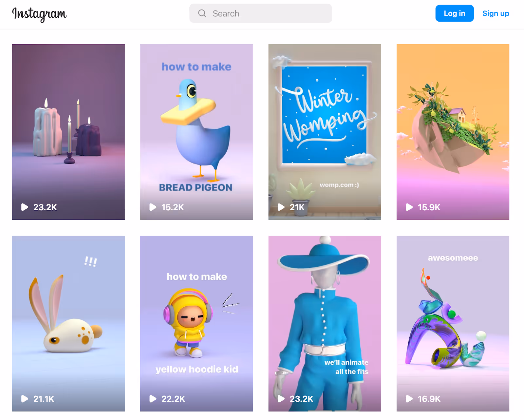Open the Bread Pigeon tutorial thumbnail

tap(196, 132)
